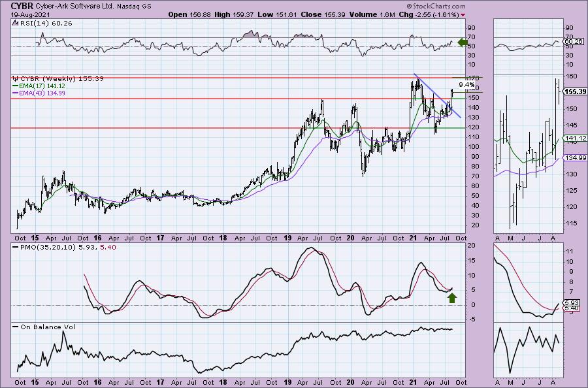Click the 115 price axis label in mini chart
588x388 pixels.
point(572,223)
